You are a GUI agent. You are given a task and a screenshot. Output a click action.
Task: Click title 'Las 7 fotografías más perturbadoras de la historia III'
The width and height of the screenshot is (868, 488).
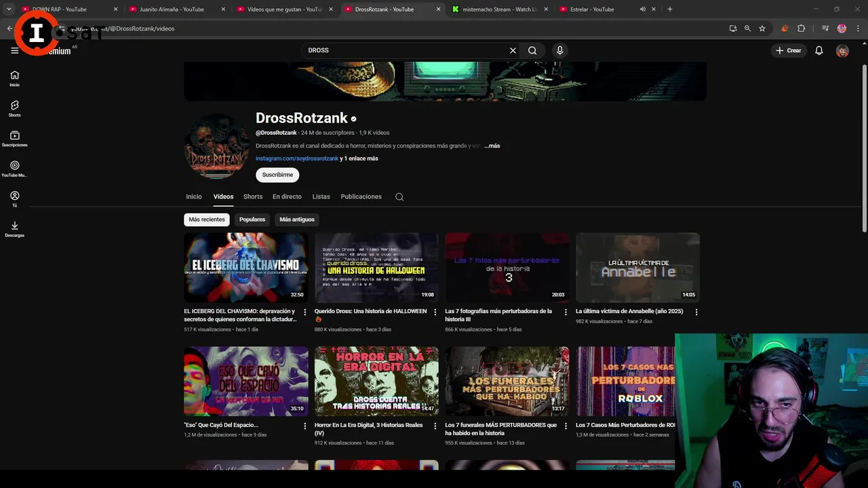pyautogui.click(x=498, y=315)
